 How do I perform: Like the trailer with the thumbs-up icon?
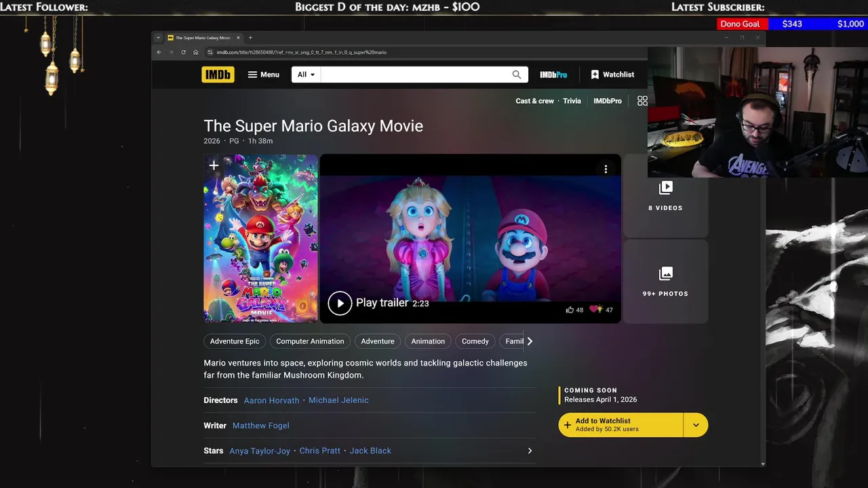570,310
